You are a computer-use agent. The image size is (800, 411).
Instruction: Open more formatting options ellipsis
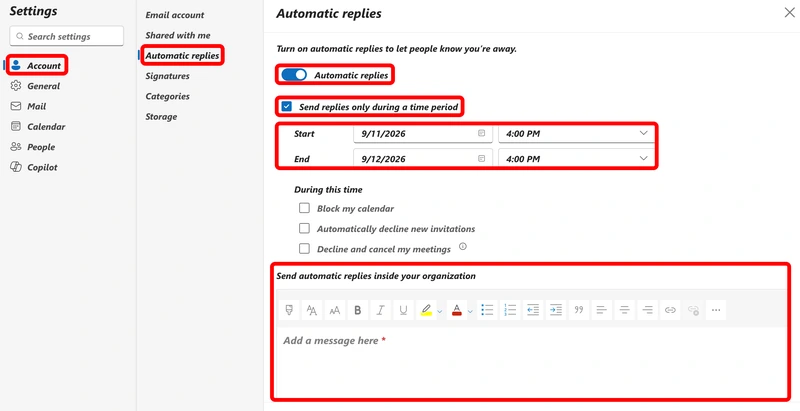pos(716,310)
